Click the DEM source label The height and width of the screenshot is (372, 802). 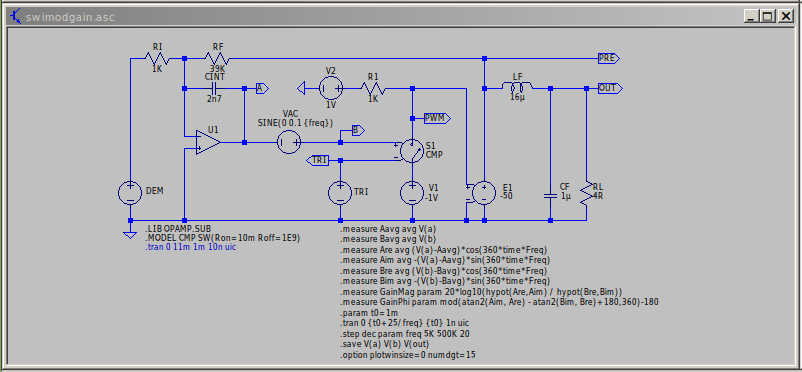[154, 191]
